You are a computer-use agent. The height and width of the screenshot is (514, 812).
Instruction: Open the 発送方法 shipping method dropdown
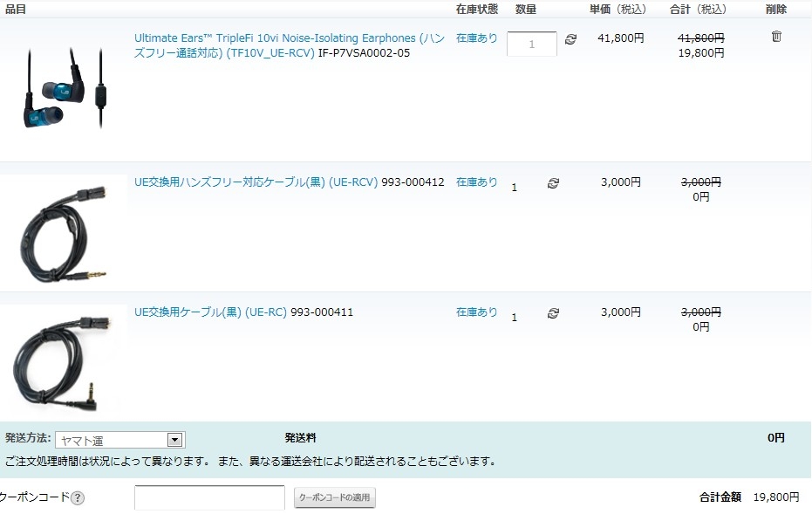coord(120,441)
